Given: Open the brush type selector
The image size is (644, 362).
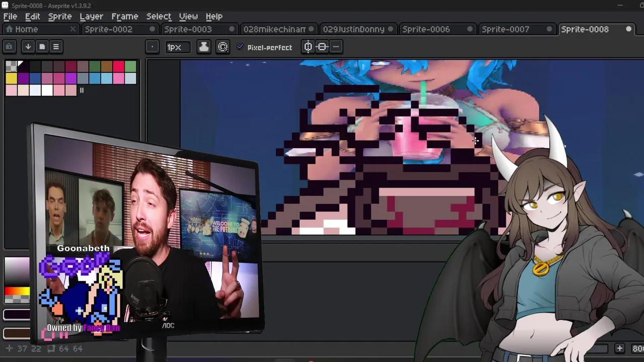Looking at the screenshot, I should pyautogui.click(x=152, y=47).
